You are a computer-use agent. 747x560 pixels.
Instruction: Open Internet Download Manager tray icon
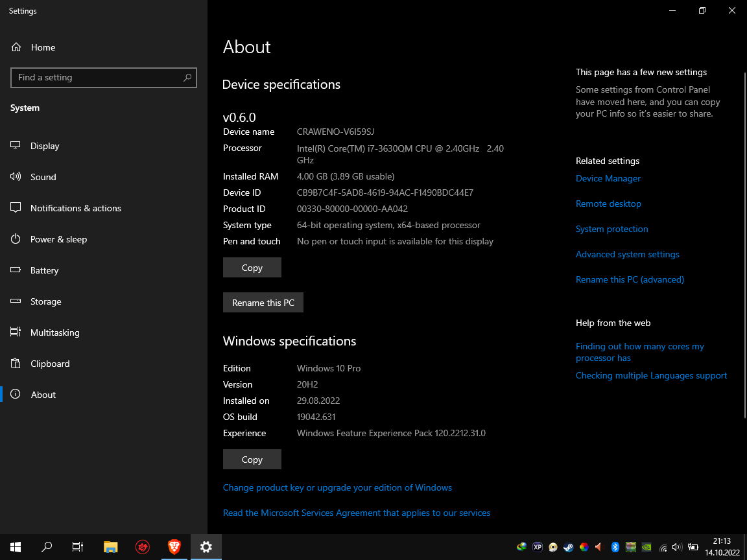pyautogui.click(x=521, y=547)
